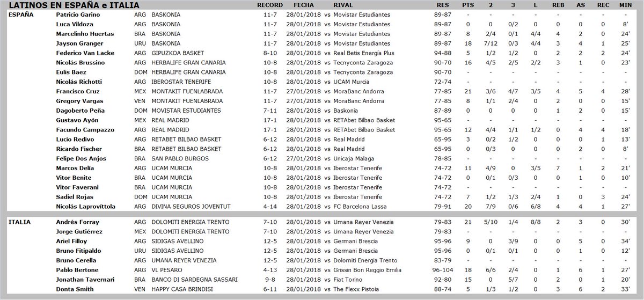Image resolution: width=644 pixels, height=300 pixels.
Task: Select the ITALIA section label
Action: pos(20,222)
